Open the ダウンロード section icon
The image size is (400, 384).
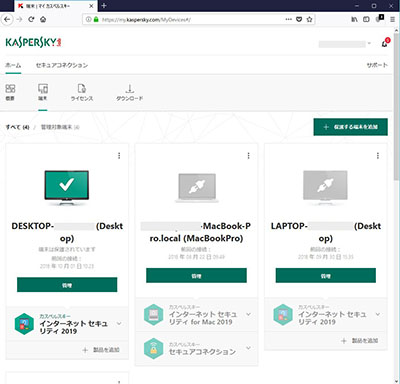tap(130, 92)
